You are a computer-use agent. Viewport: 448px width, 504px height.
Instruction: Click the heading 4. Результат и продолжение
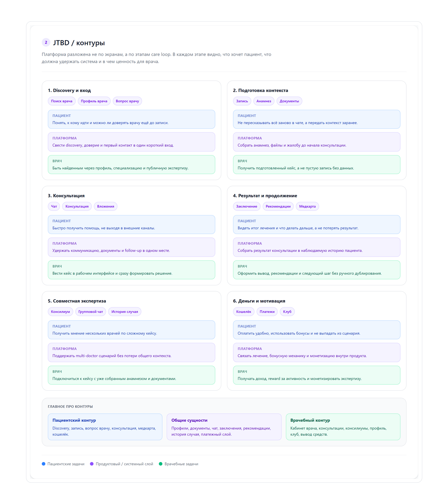point(265,196)
